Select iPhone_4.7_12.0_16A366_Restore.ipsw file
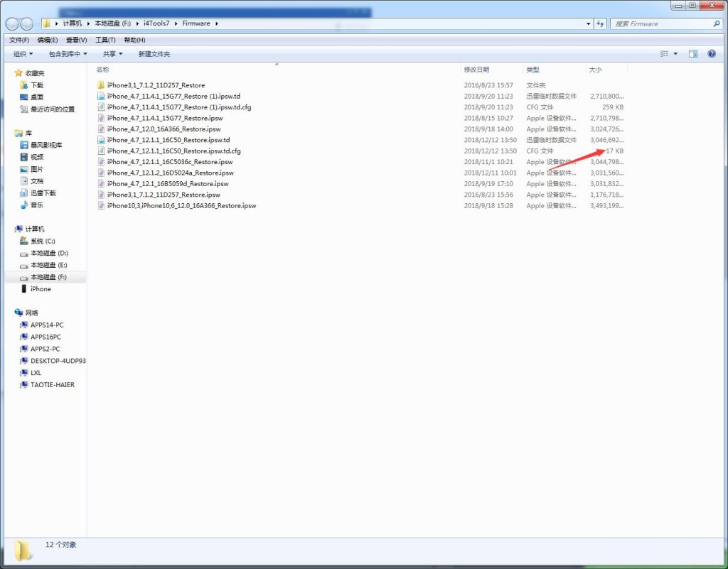Viewport: 728px width, 569px height. click(164, 129)
